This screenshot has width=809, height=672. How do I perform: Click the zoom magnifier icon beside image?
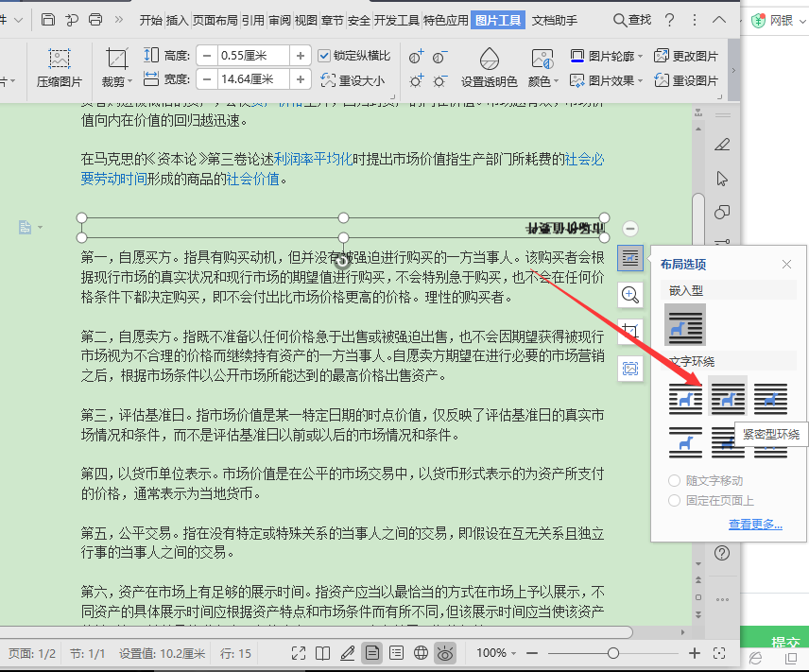point(630,295)
